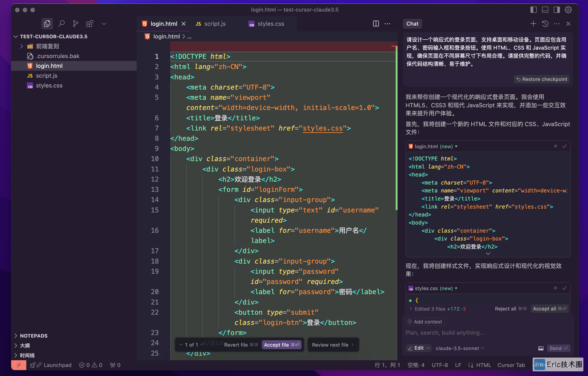This screenshot has height=376, width=588.
Task: Reject the login.html code block changes
Action: coord(555,146)
